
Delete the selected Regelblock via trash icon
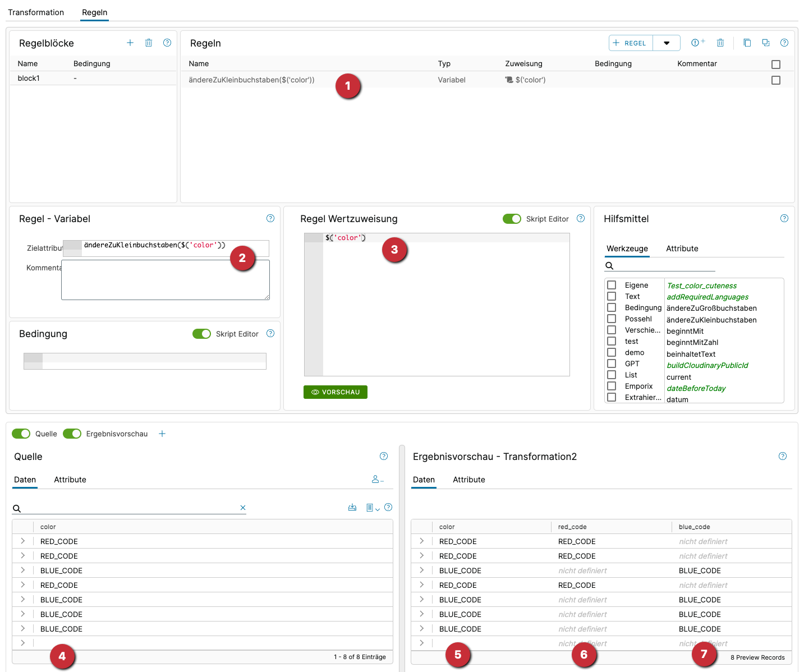point(149,43)
